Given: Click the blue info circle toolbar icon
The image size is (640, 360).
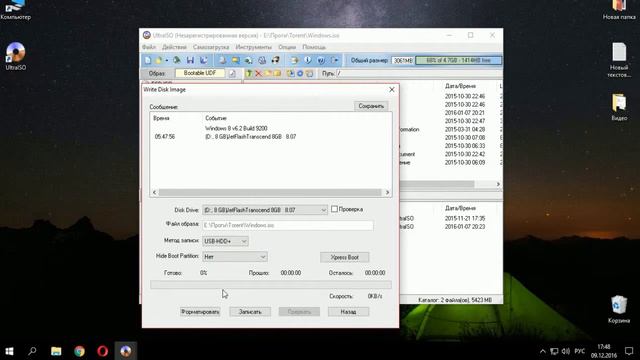Looking at the screenshot, I should 308,60.
